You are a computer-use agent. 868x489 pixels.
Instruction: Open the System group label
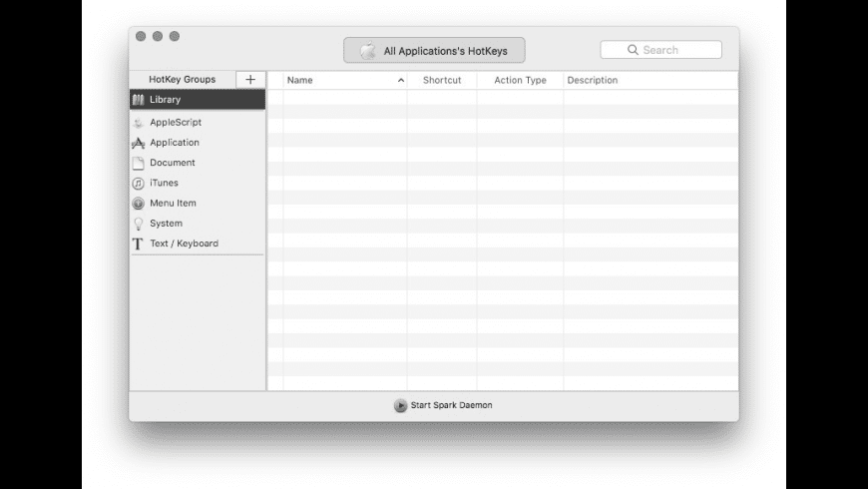point(166,224)
